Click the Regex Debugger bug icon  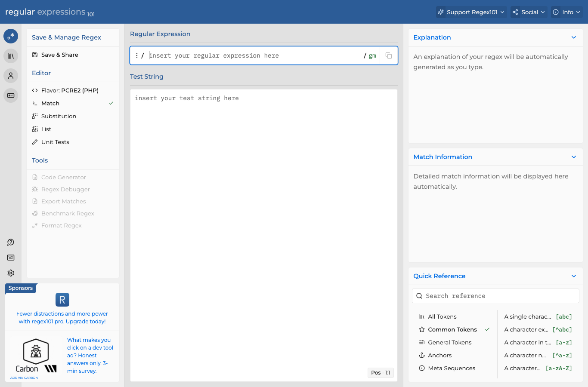(35, 189)
